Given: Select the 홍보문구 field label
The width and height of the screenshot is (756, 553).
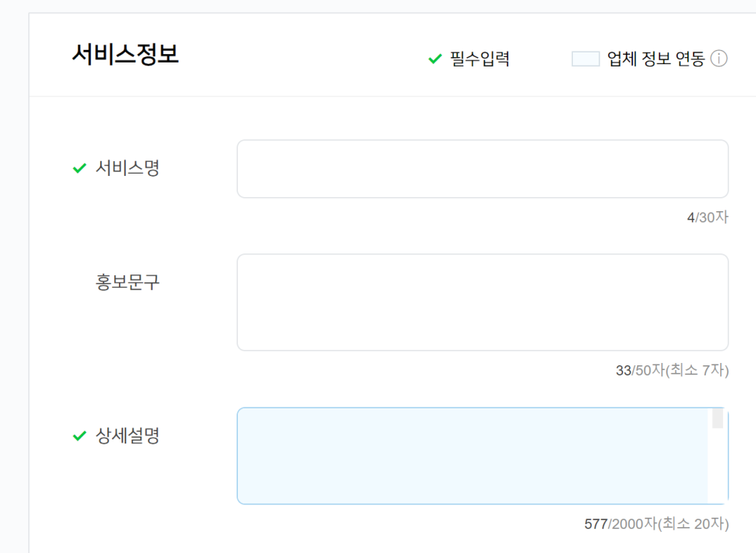Looking at the screenshot, I should [x=128, y=282].
